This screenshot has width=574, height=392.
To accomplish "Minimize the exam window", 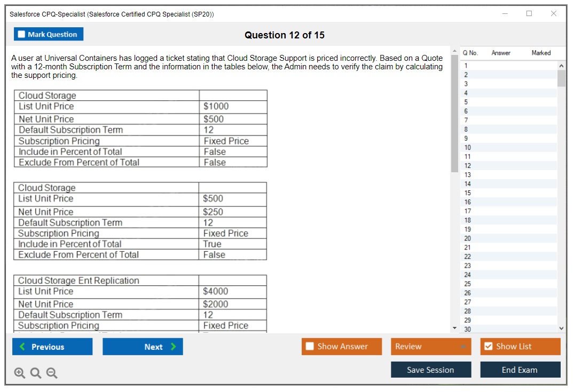I will coord(505,14).
